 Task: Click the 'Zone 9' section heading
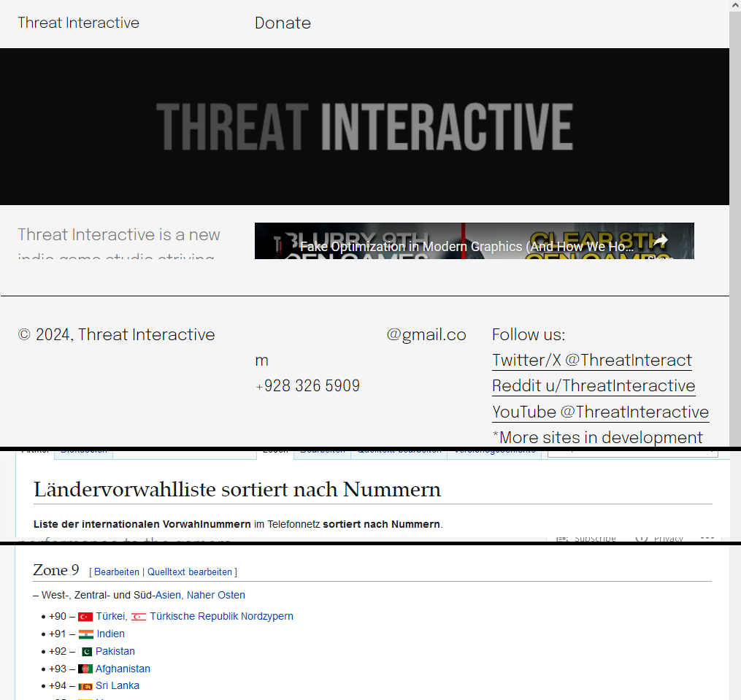[55, 570]
